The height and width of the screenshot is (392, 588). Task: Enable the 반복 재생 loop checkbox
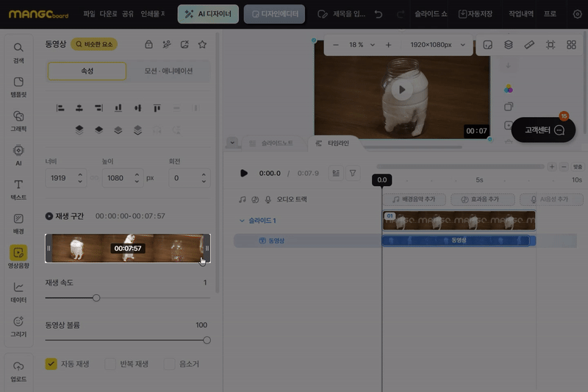[x=110, y=364]
